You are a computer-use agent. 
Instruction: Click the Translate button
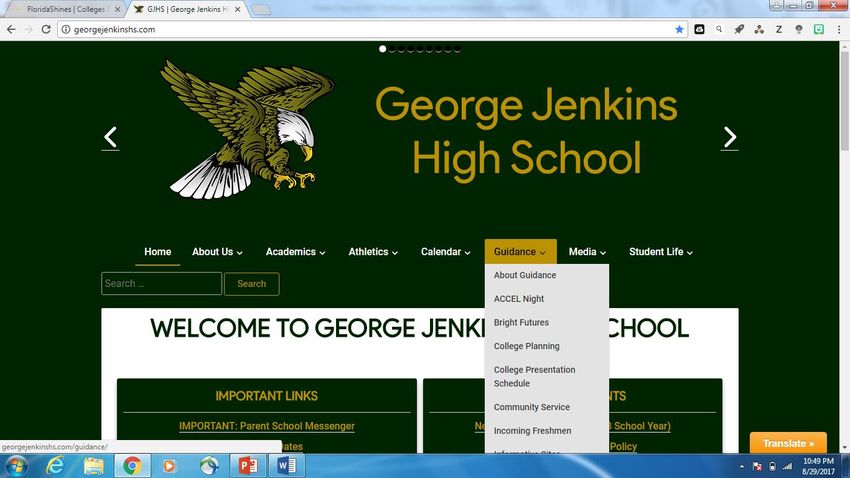point(788,443)
